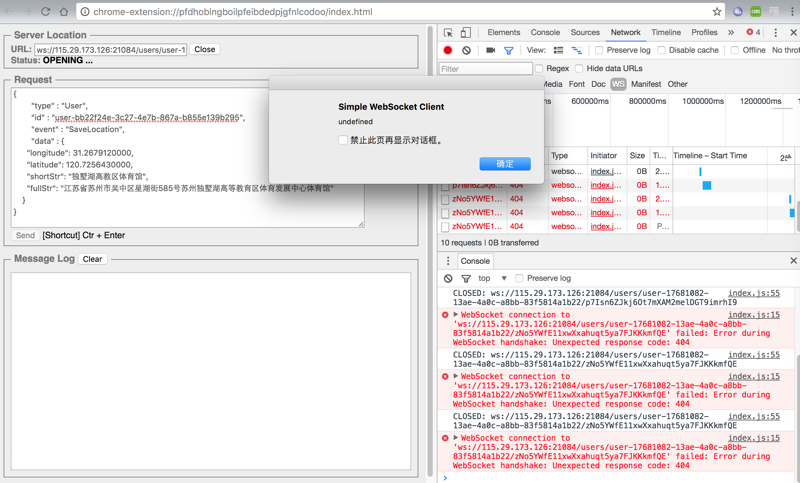Select the first zNo5YWfE1 request row checkbox
The height and width of the screenshot is (483, 800).
pyautogui.click(x=445, y=199)
